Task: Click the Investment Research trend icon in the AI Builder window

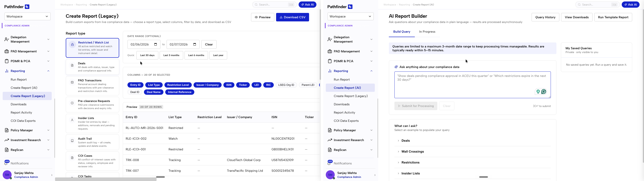Action: click(330, 140)
